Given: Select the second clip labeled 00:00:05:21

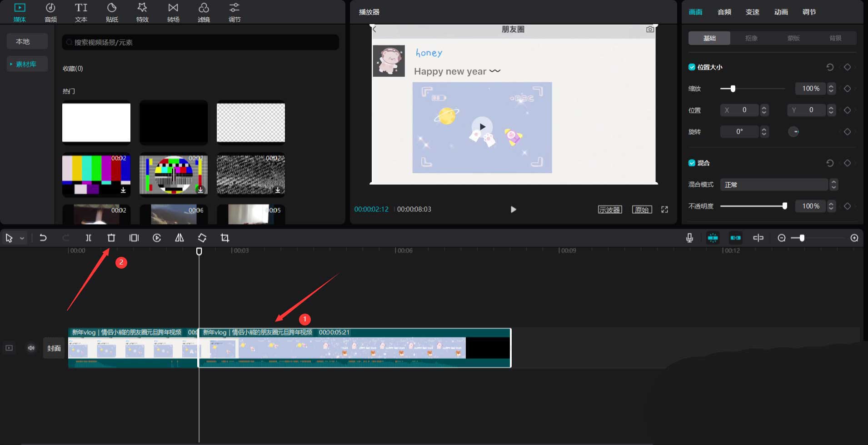Looking at the screenshot, I should coord(355,348).
